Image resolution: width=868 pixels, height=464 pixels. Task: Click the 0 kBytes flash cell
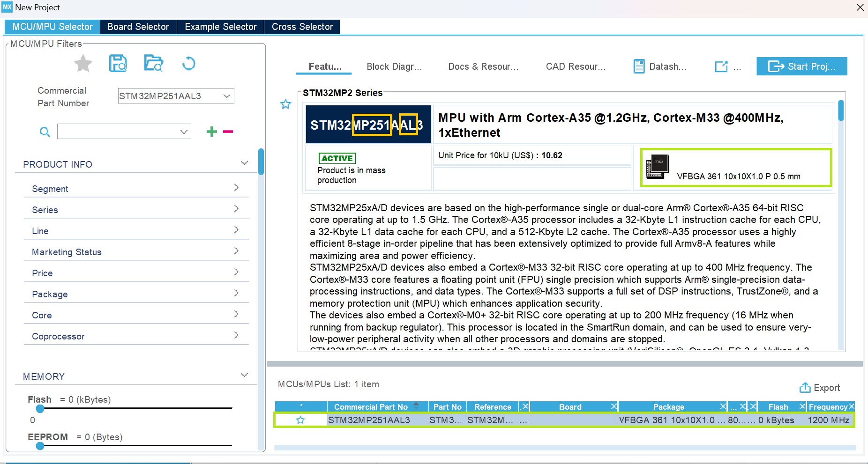(x=776, y=420)
